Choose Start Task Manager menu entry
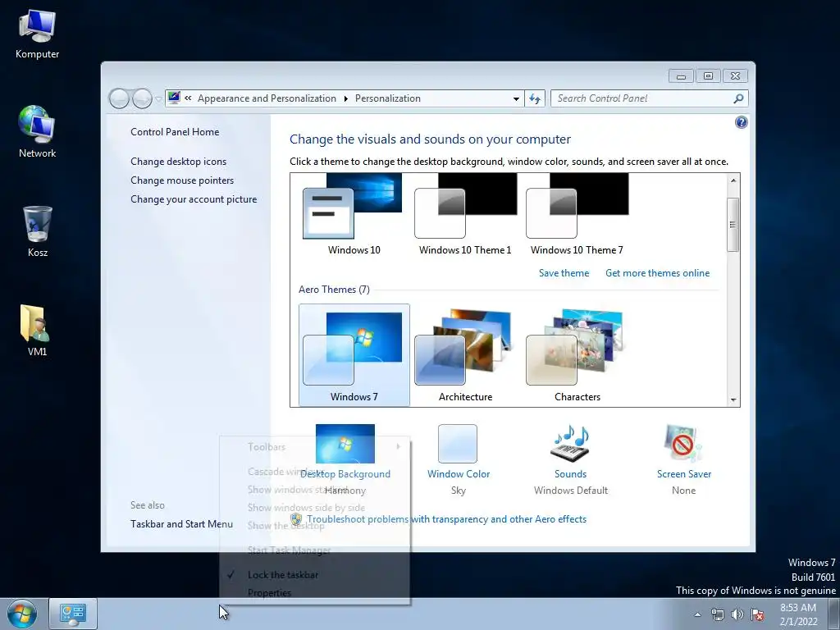840x630 pixels. coord(315,550)
